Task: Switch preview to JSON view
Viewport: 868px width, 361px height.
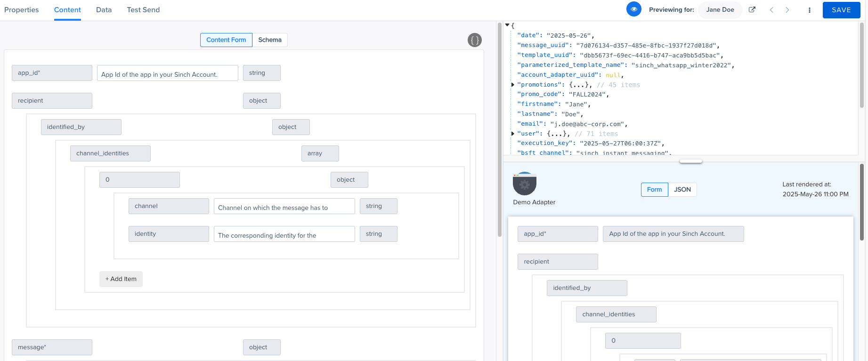Action: [682, 190]
